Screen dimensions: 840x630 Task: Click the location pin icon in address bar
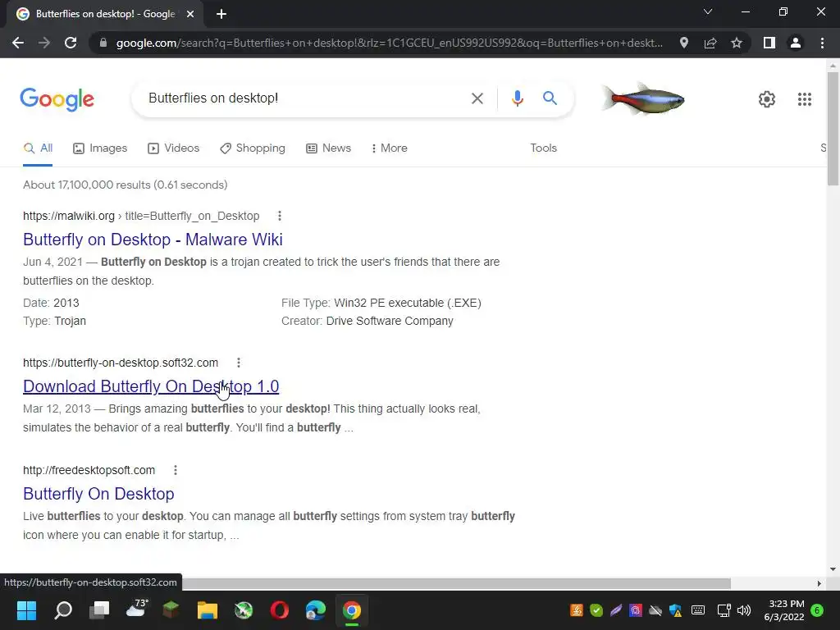click(x=683, y=43)
